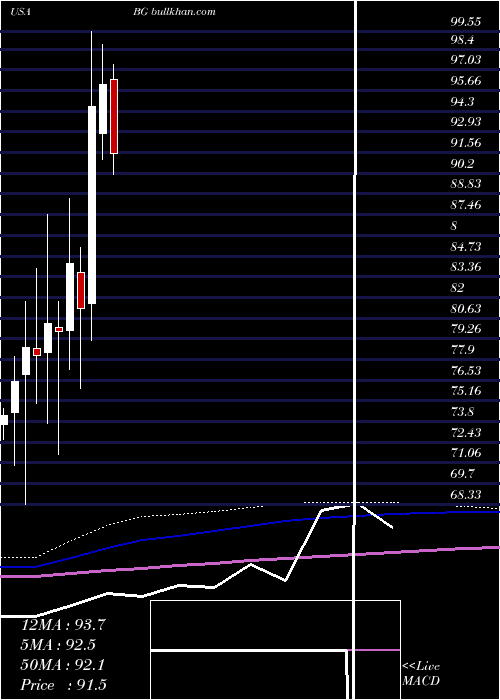Click the 97.03 price axis label
The image size is (500, 700).
click(466, 60)
